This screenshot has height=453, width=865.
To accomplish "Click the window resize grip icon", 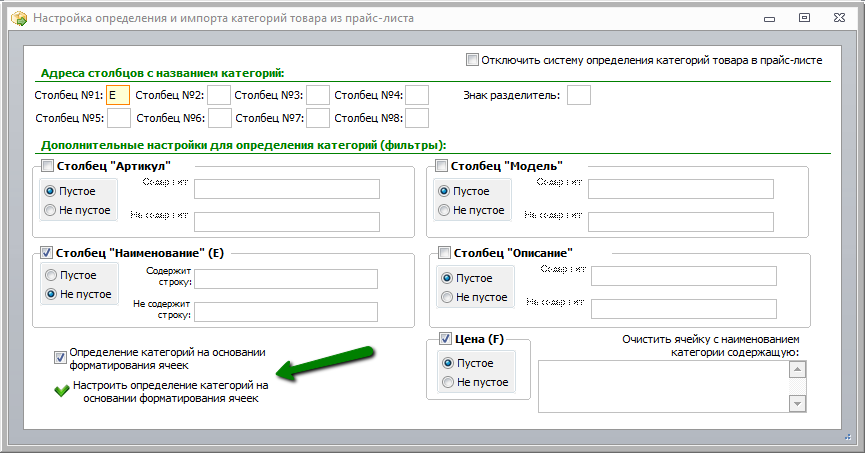I will pos(848,437).
